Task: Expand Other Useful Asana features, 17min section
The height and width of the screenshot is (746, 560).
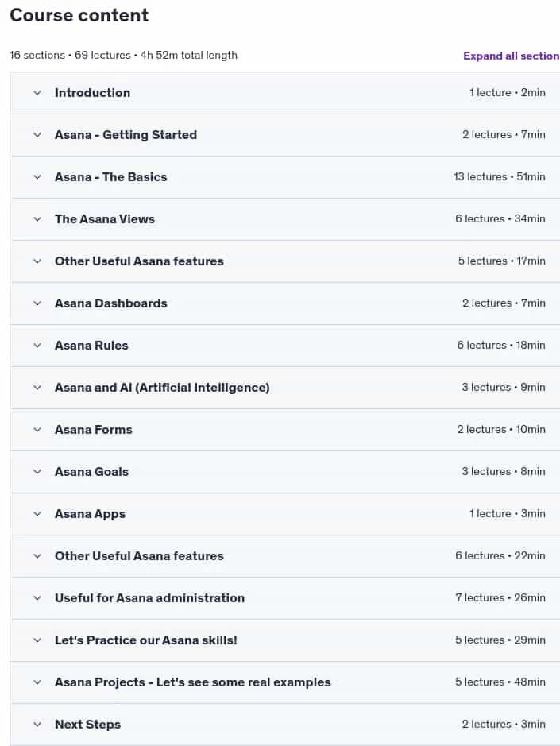Action: pyautogui.click(x=285, y=261)
